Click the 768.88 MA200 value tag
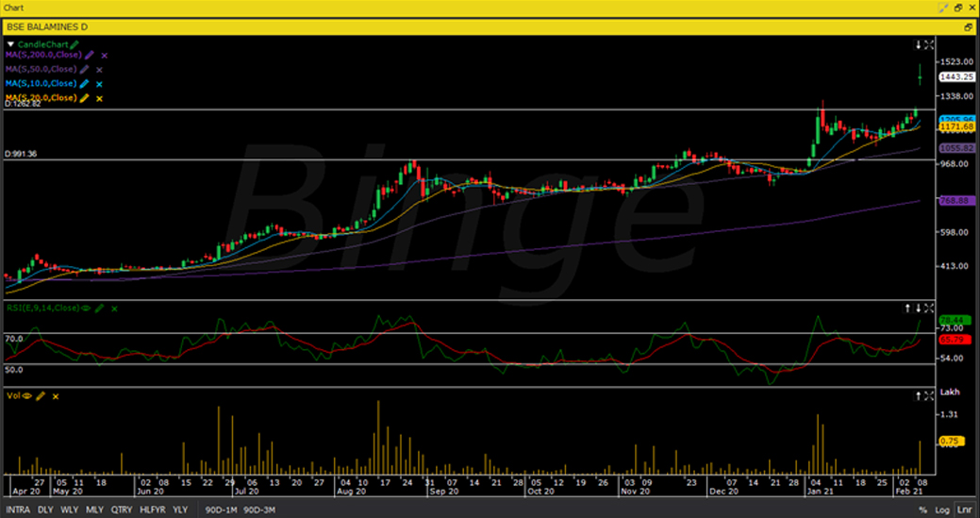Viewport: 980px width, 518px height. pyautogui.click(x=956, y=201)
